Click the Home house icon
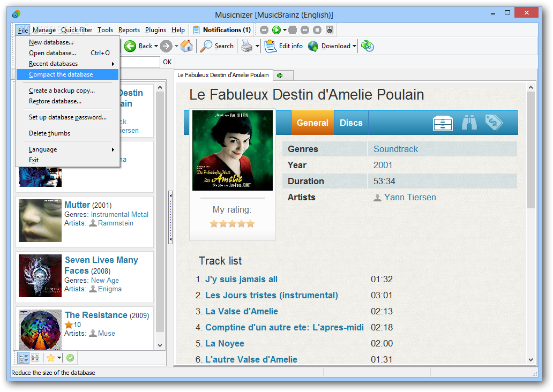The width and height of the screenshot is (553, 392). (x=186, y=46)
